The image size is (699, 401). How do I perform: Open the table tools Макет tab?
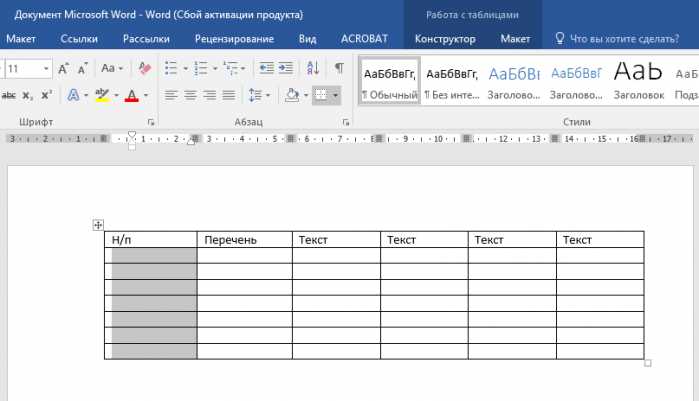515,39
